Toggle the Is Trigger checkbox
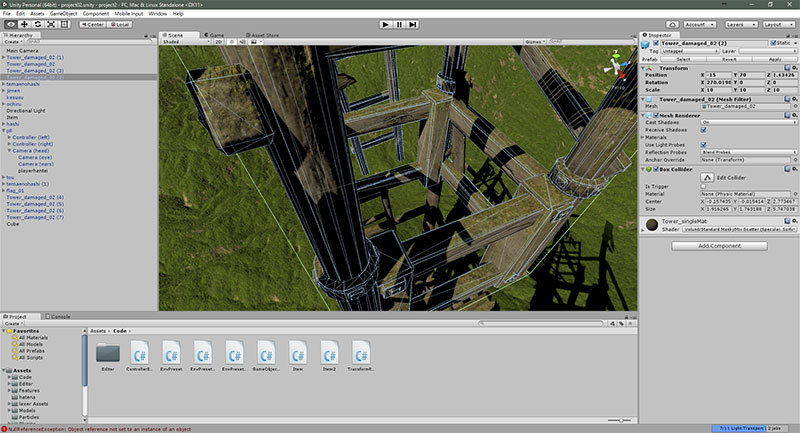Image resolution: width=800 pixels, height=433 pixels. (x=704, y=187)
